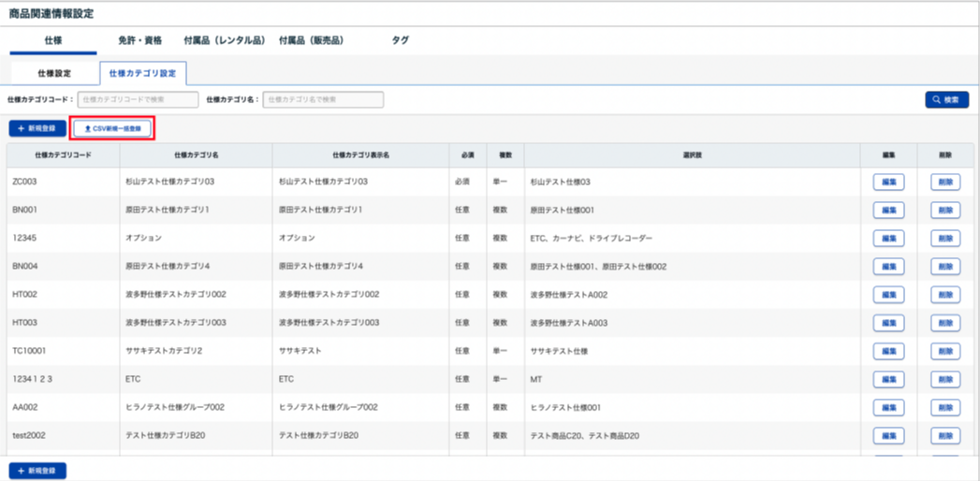
Task: Click the CSV新規一括登録 upload button
Action: (x=112, y=128)
